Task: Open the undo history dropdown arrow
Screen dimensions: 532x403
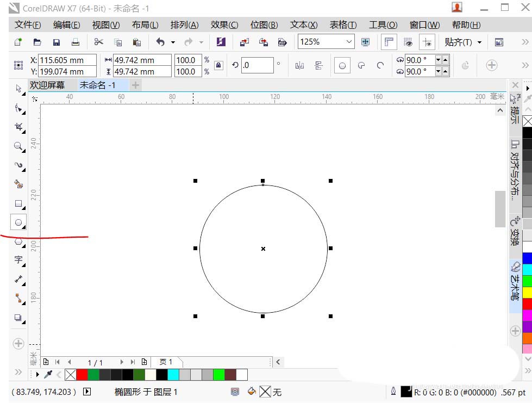Action: coord(173,42)
